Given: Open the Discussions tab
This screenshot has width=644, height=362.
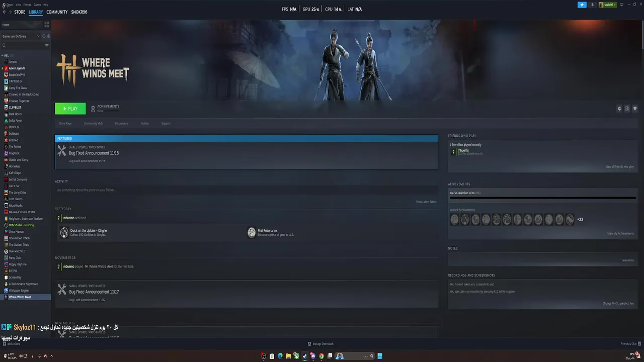Looking at the screenshot, I should 122,123.
